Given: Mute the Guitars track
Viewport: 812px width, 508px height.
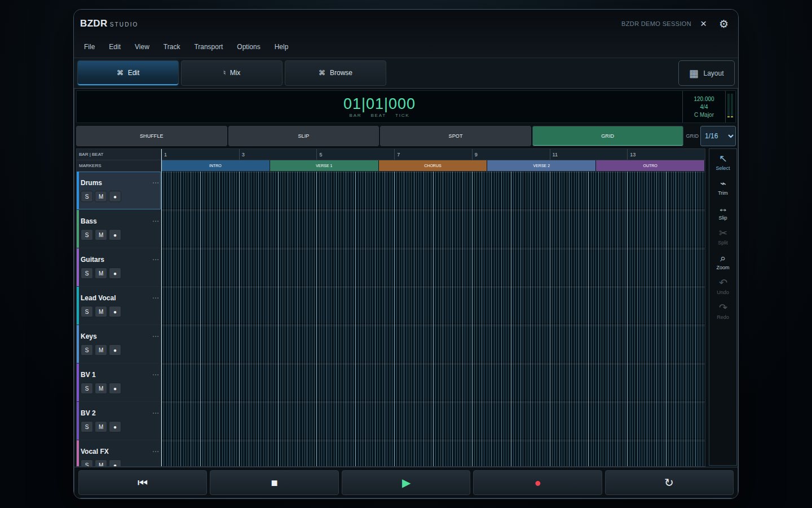Looking at the screenshot, I should tap(101, 273).
